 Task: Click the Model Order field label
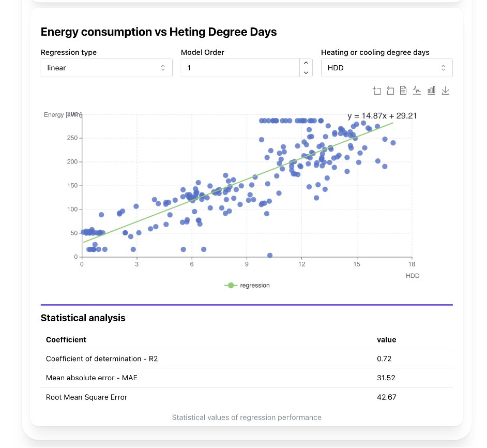203,52
